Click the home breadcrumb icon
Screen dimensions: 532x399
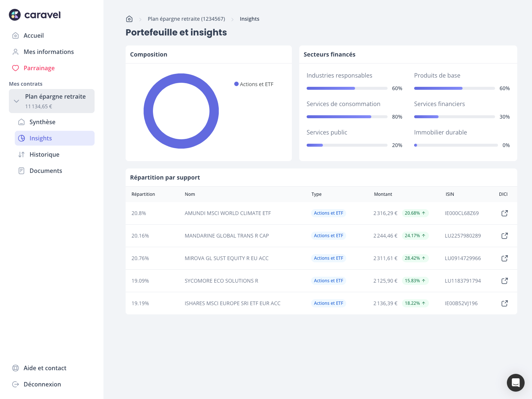point(129,18)
